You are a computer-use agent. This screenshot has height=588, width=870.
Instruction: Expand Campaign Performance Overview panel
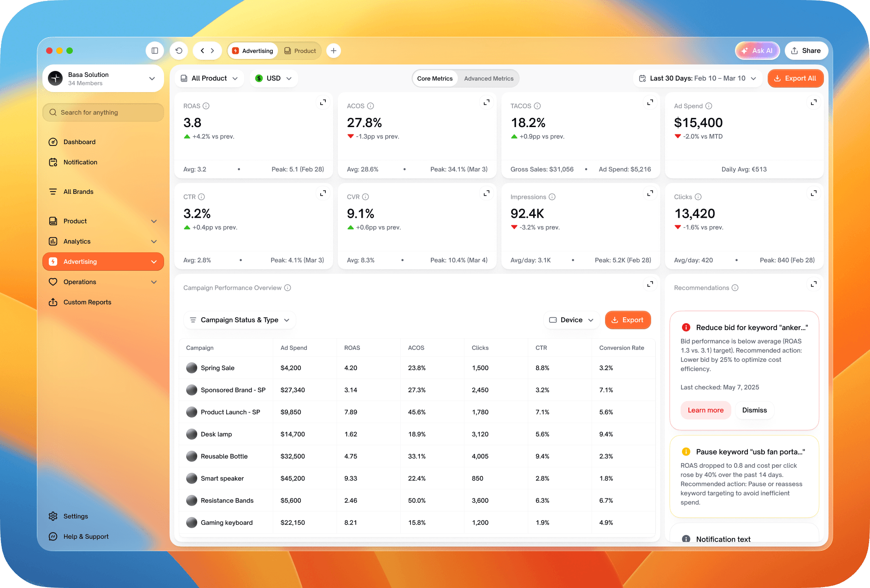click(650, 284)
